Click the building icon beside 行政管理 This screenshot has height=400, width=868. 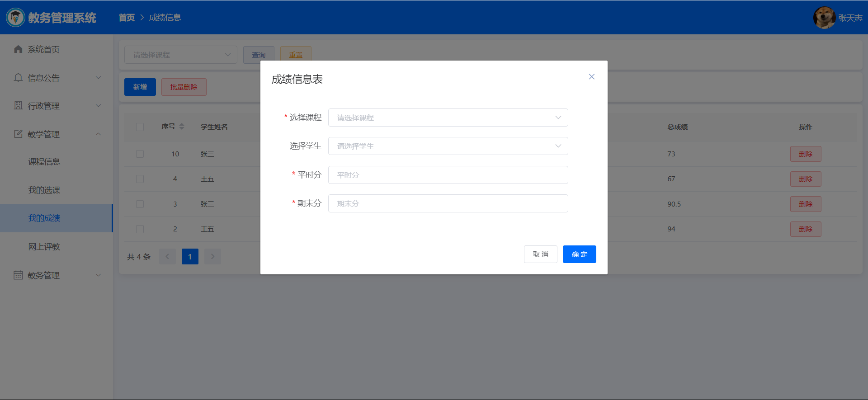tap(18, 106)
